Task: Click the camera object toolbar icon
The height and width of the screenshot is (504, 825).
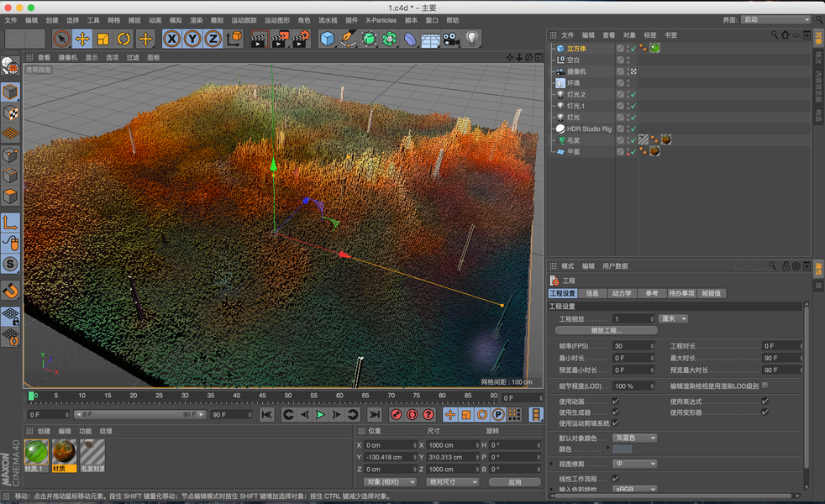Action: (x=451, y=39)
